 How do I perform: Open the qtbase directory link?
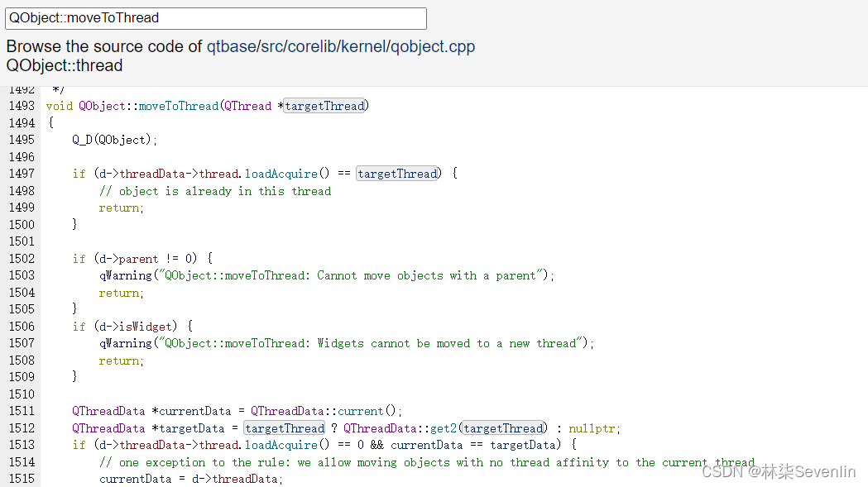(231, 46)
